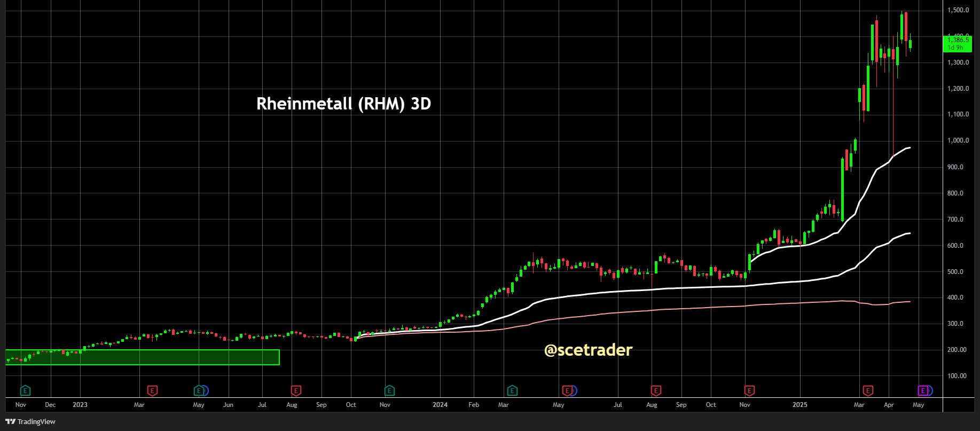Click the 600.0 price axis label
Image resolution: width=980 pixels, height=431 pixels.
(x=955, y=246)
